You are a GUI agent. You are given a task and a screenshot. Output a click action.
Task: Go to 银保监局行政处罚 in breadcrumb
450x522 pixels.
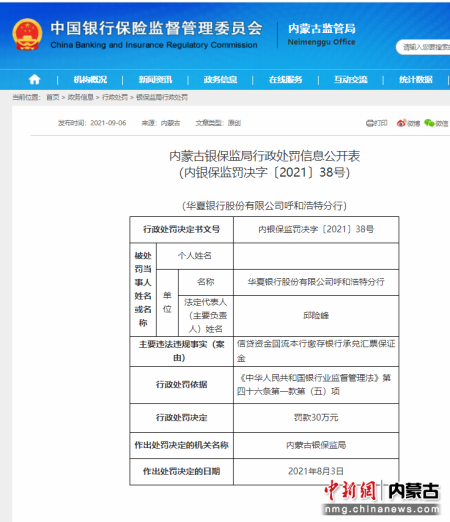pos(162,97)
